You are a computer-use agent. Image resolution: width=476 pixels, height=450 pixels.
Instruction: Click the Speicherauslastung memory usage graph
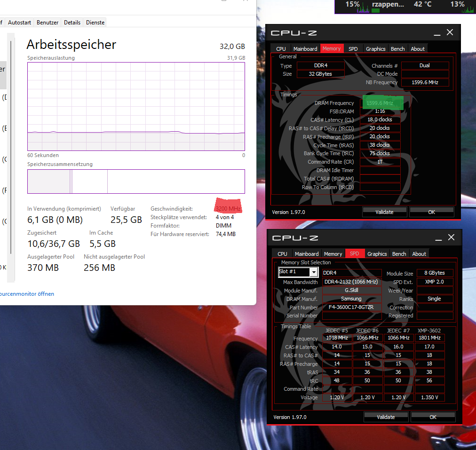(136, 107)
